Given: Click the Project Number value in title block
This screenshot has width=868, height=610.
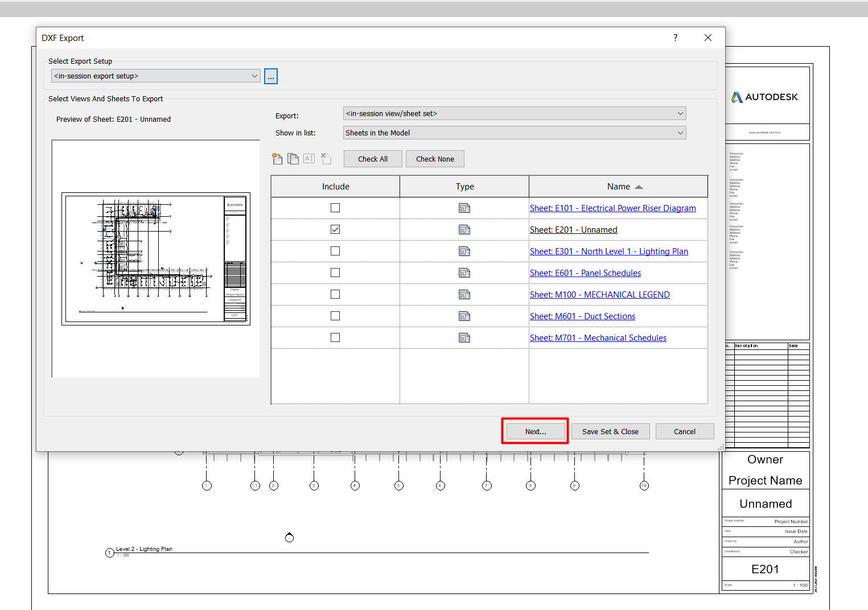Looking at the screenshot, I should (x=791, y=522).
